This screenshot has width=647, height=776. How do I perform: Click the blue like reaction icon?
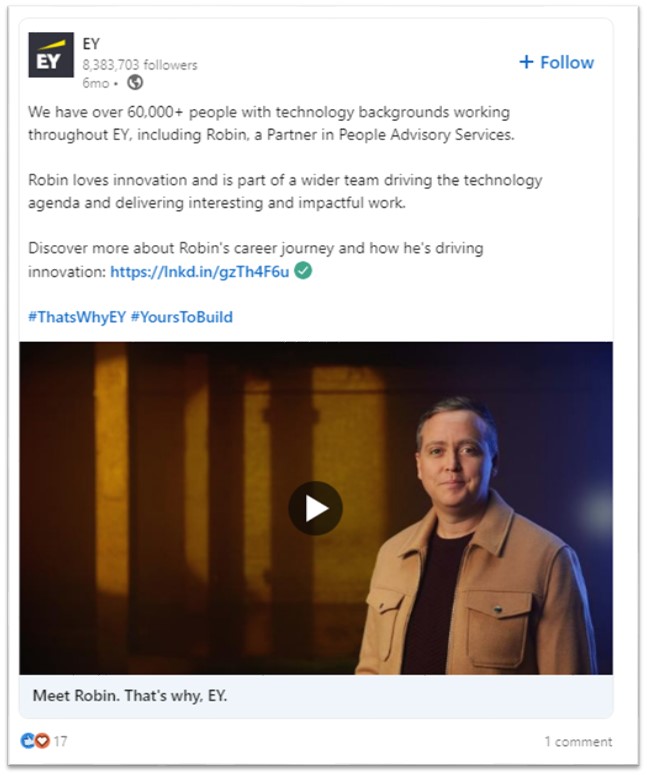[27, 741]
